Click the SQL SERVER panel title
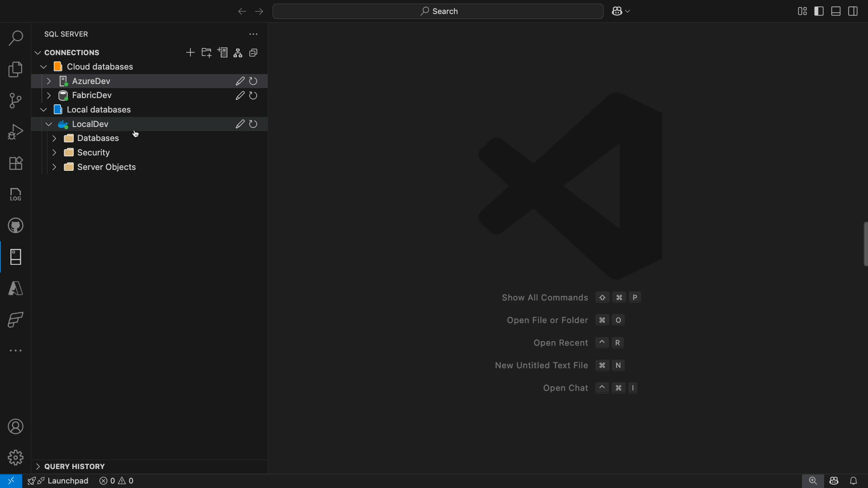The image size is (868, 488). coord(66,34)
